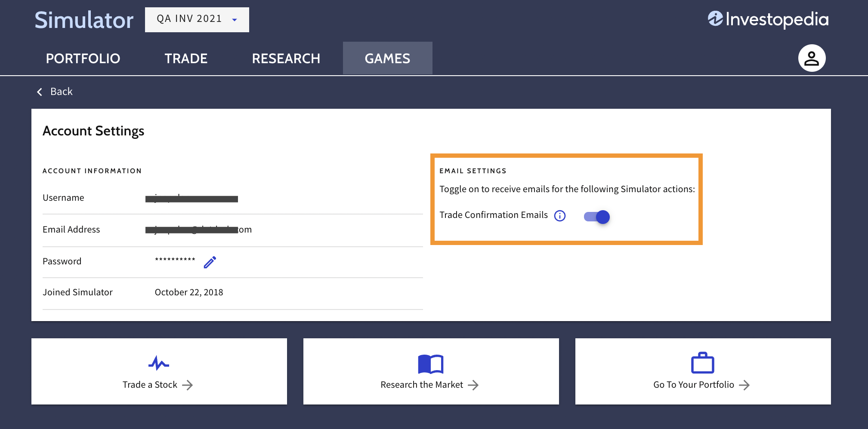Click the pulse chart icon above Trade a Stock
The height and width of the screenshot is (429, 868).
[x=159, y=363]
